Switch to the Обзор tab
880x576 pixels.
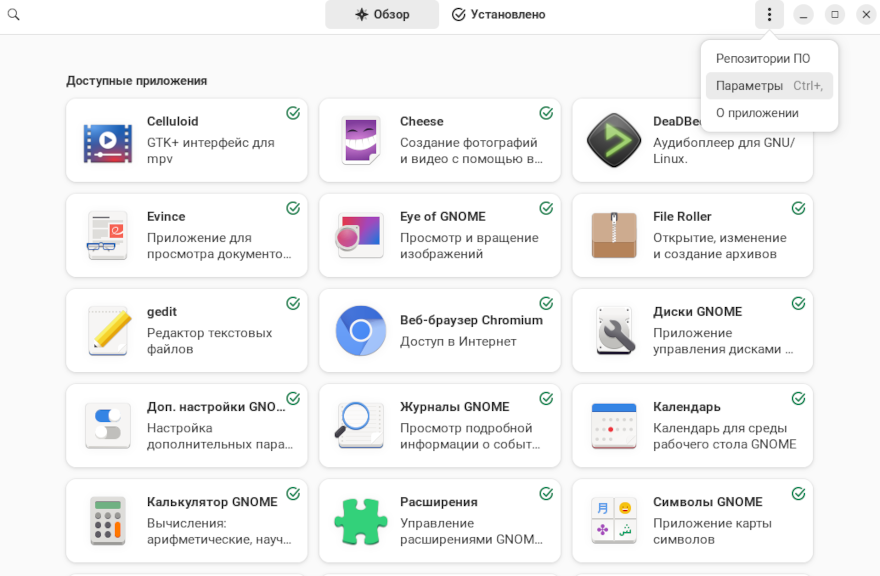[382, 15]
